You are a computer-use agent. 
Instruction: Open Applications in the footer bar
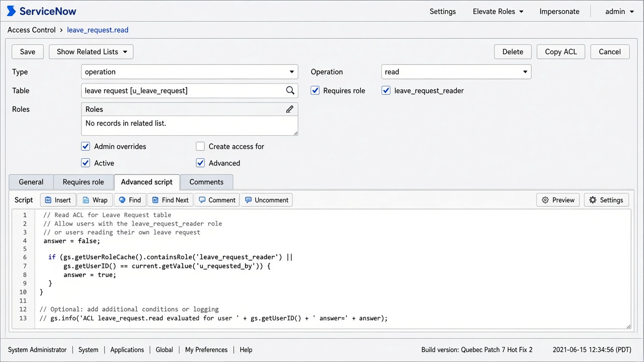(127, 350)
